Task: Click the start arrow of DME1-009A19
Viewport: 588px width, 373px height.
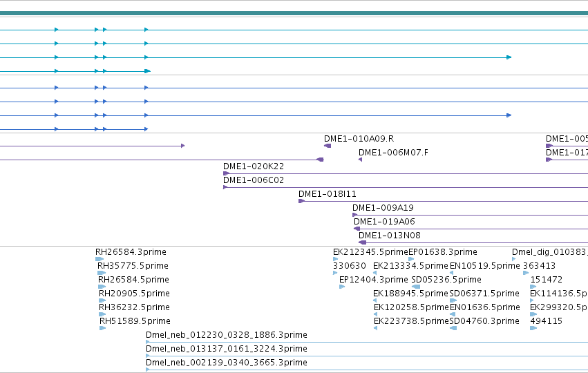Action: click(x=354, y=216)
